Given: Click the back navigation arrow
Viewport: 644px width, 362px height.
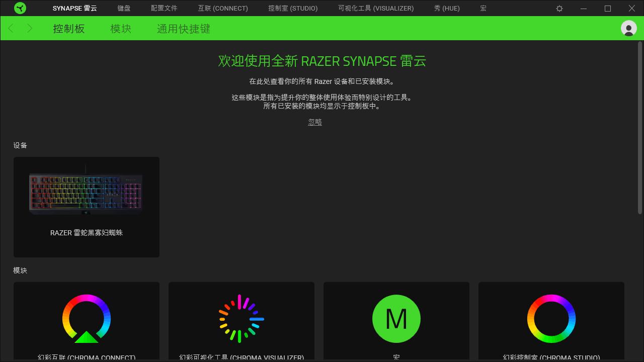Looking at the screenshot, I should [11, 28].
